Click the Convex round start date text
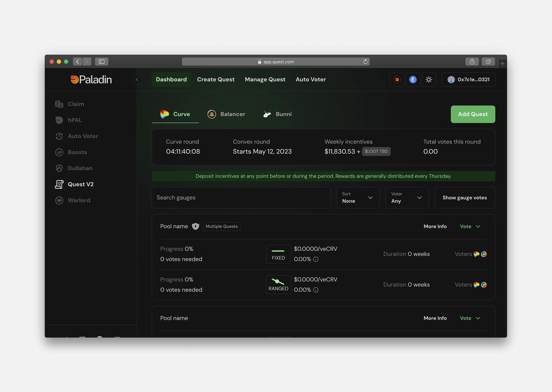 pos(262,151)
